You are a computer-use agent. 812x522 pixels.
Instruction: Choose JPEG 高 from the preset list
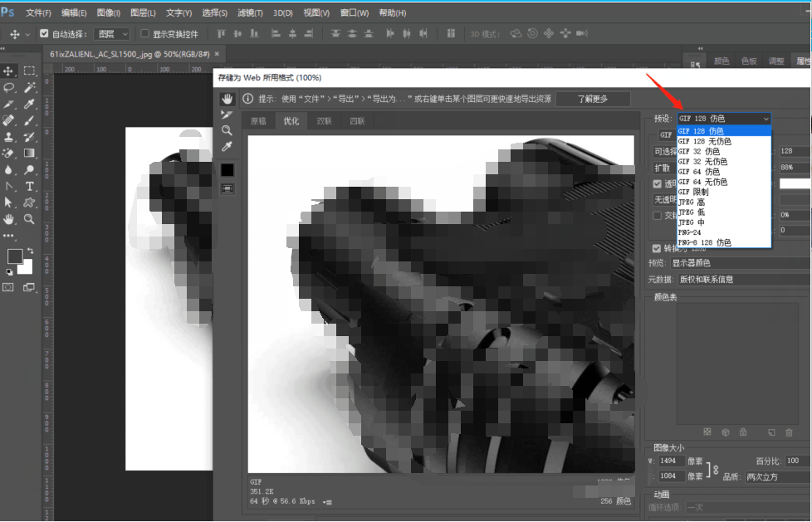coord(692,202)
